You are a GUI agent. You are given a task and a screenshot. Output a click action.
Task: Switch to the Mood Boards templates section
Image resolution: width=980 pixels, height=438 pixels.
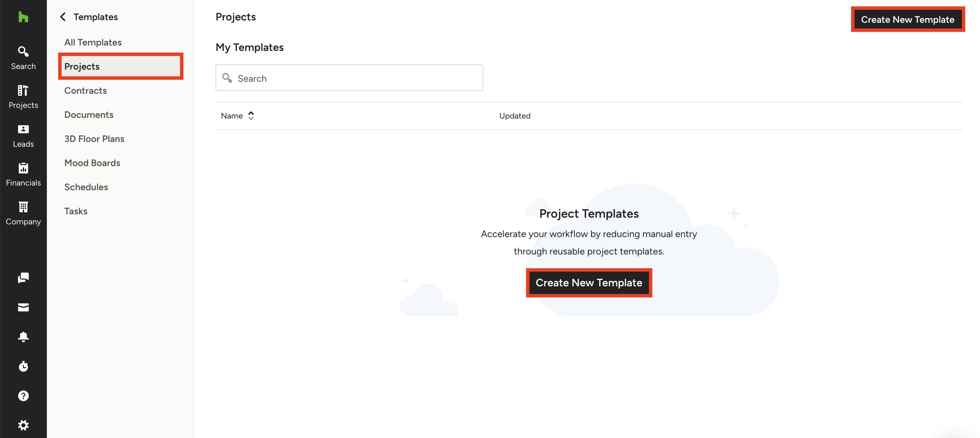point(92,162)
